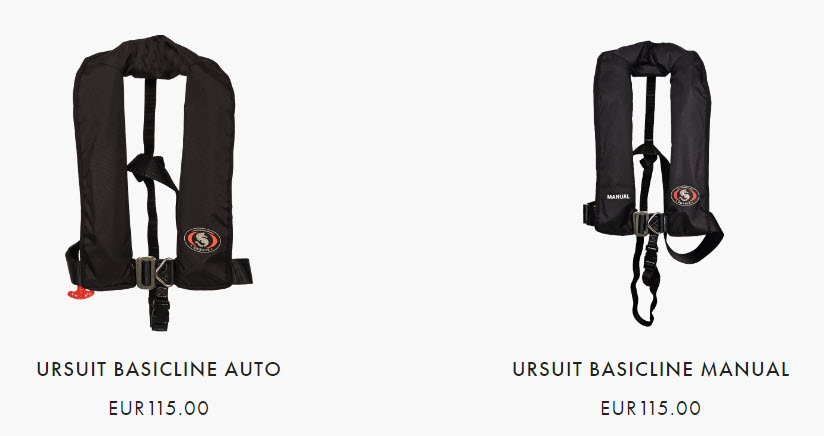Click the triangular strap loop inside Auto vest
Viewport: 824px width, 436px height.
(x=151, y=171)
